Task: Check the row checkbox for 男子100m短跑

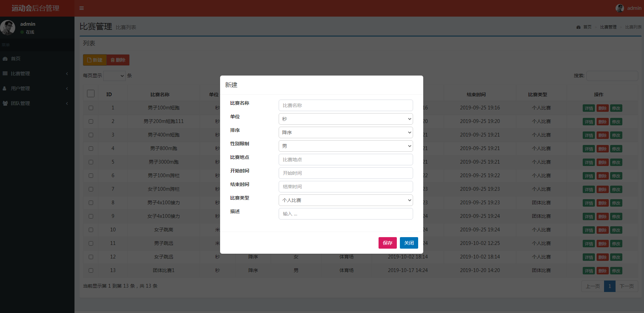Action: pyautogui.click(x=91, y=108)
